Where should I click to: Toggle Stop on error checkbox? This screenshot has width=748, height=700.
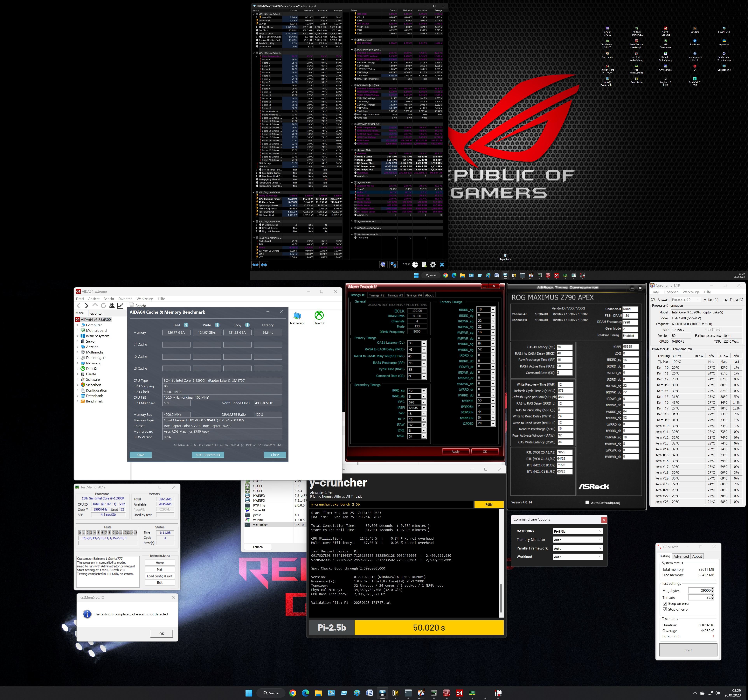pos(665,609)
